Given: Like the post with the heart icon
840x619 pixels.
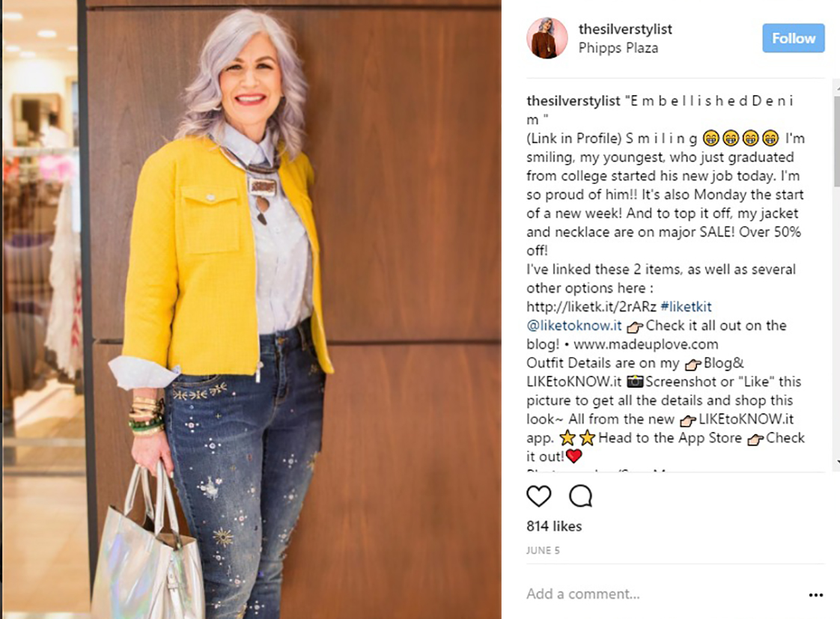Looking at the screenshot, I should click(539, 495).
